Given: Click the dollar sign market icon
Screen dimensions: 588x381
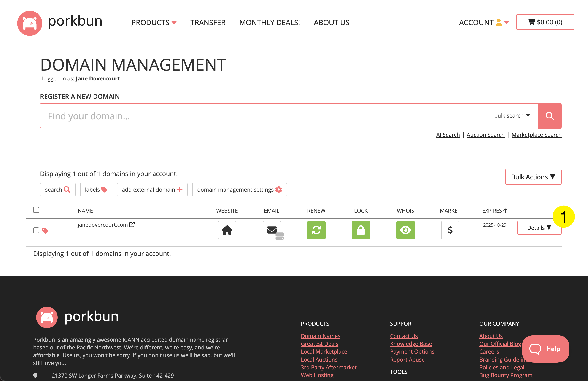Looking at the screenshot, I should pos(450,230).
